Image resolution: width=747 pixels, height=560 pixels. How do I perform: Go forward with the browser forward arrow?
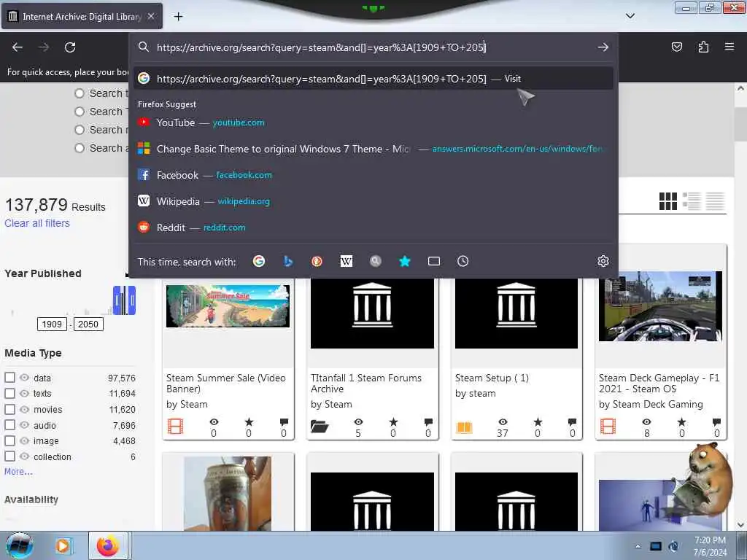click(44, 47)
